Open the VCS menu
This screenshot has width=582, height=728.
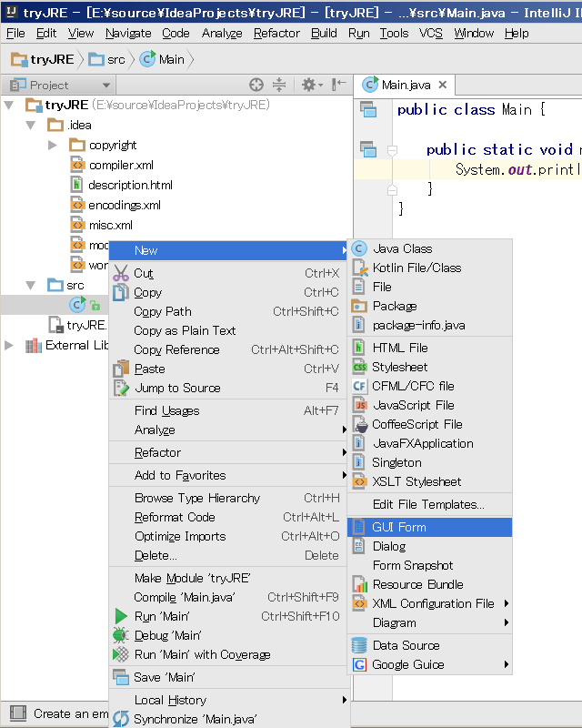(431, 34)
